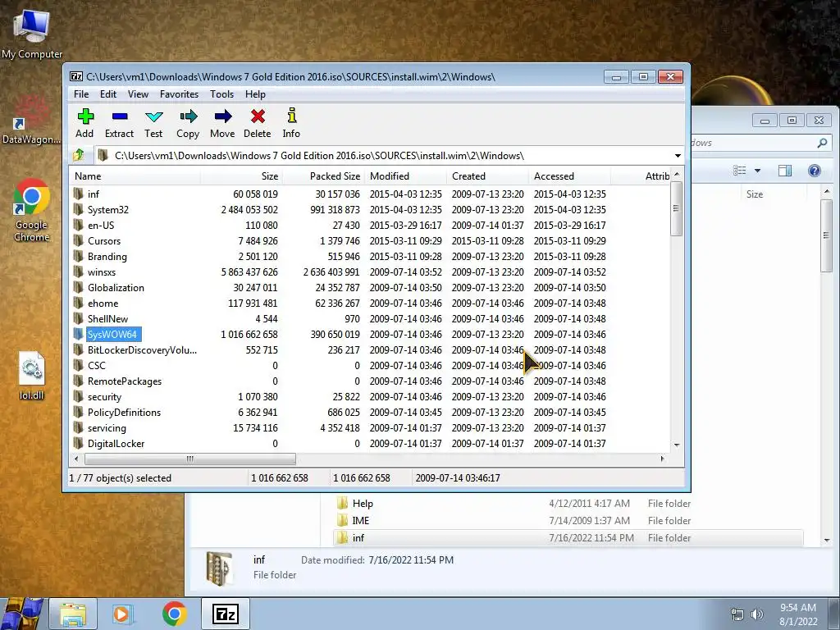Select the System32 folder icon

pyautogui.click(x=79, y=209)
